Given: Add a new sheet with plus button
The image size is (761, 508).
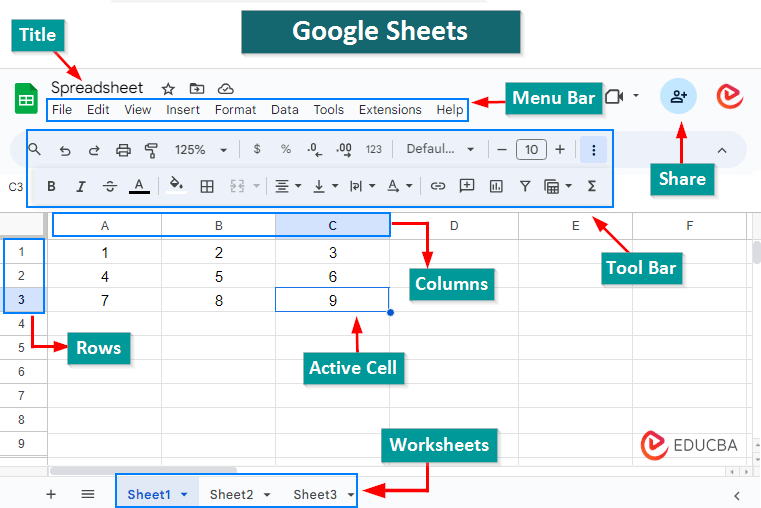Looking at the screenshot, I should (51, 494).
